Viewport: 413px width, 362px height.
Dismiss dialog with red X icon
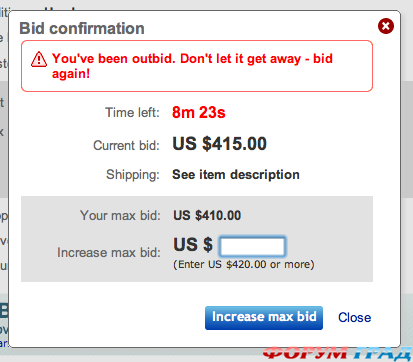pyautogui.click(x=386, y=26)
